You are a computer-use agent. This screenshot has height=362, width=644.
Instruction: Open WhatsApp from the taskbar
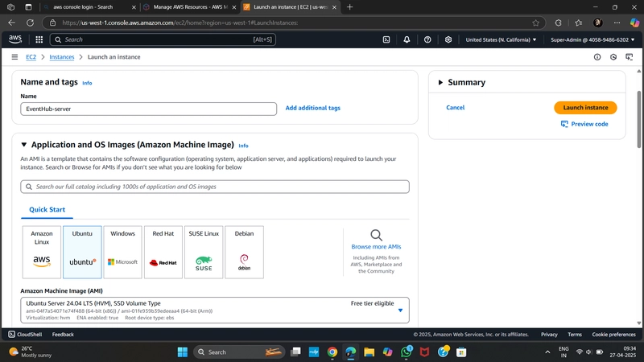click(407, 352)
